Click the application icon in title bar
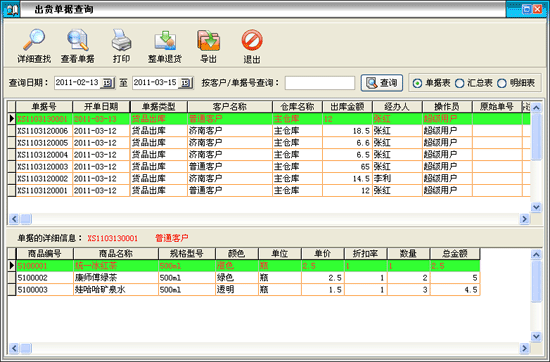The image size is (550, 362). pyautogui.click(x=11, y=9)
